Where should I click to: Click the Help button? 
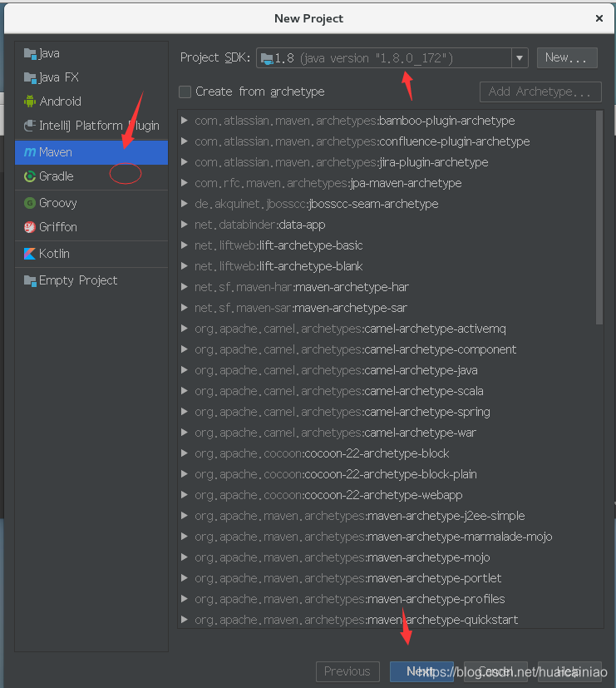click(x=569, y=671)
